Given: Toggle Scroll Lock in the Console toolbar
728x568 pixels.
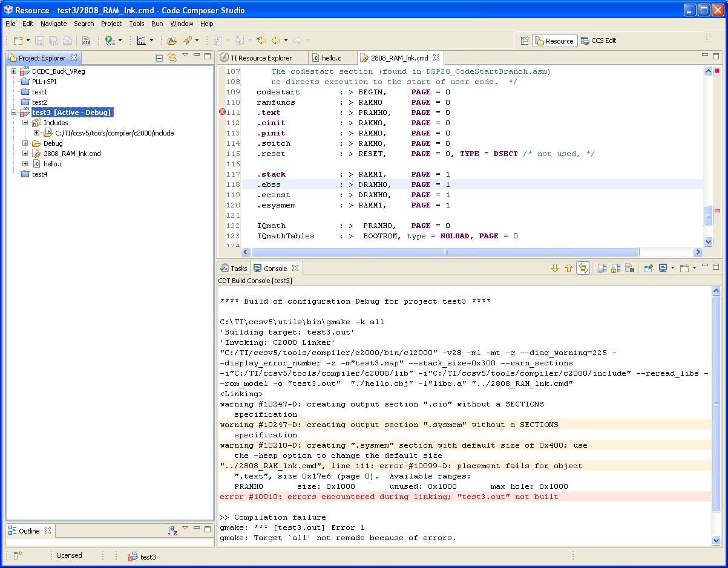Looking at the screenshot, I should (615, 268).
